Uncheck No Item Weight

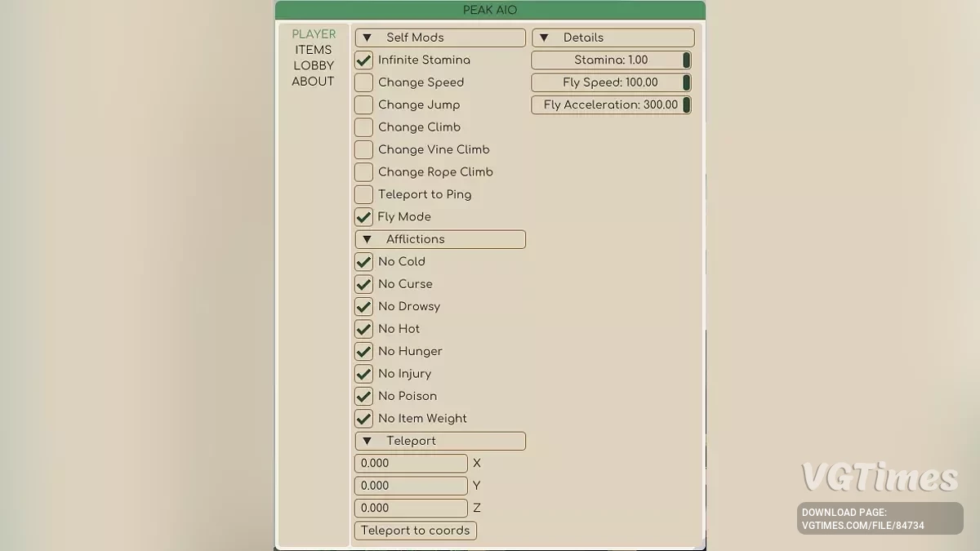364,419
